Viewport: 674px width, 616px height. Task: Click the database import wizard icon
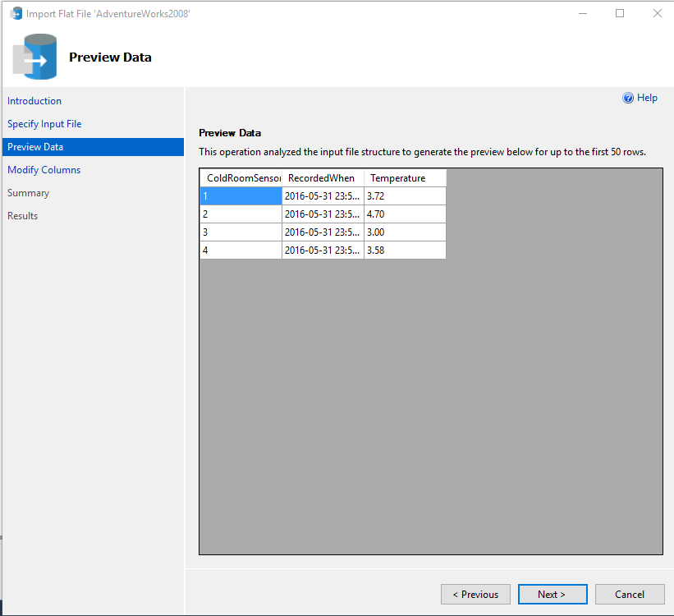pos(35,57)
